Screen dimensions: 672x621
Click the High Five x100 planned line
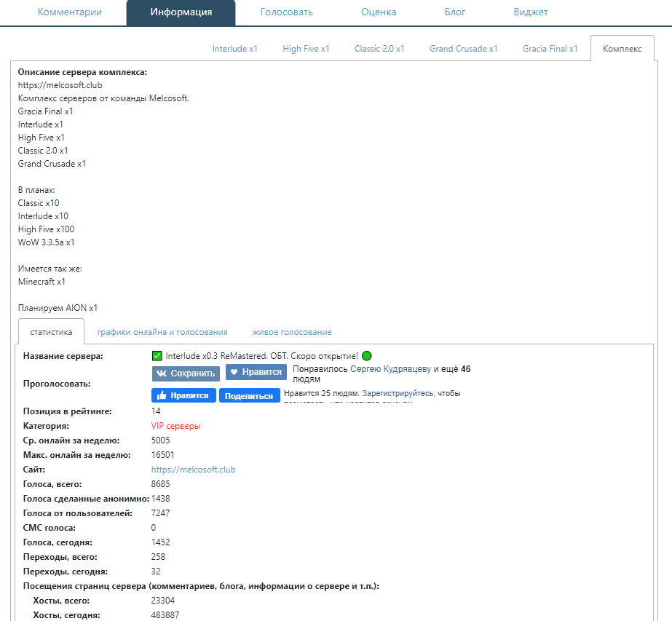[x=47, y=229]
